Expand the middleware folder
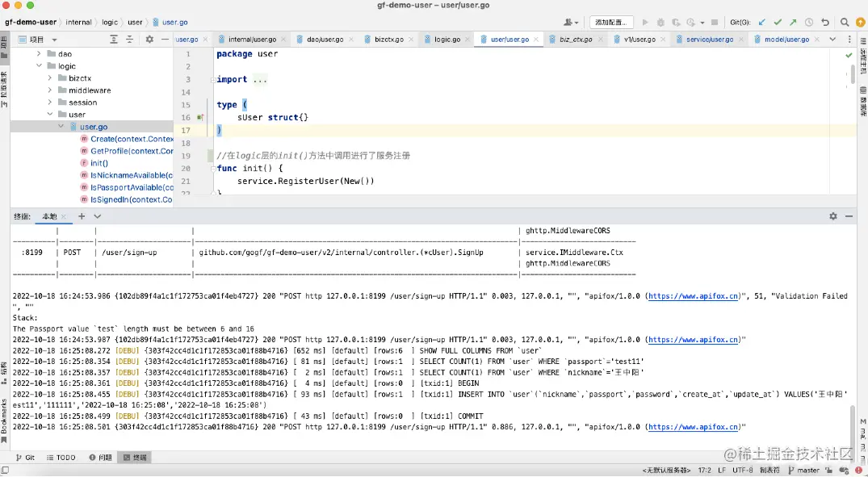This screenshot has width=868, height=477. [50, 90]
